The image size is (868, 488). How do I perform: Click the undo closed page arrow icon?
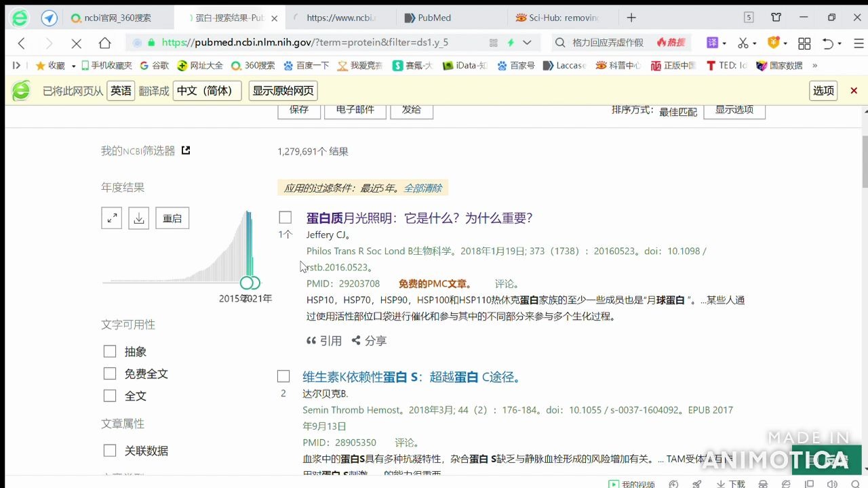pyautogui.click(x=828, y=43)
